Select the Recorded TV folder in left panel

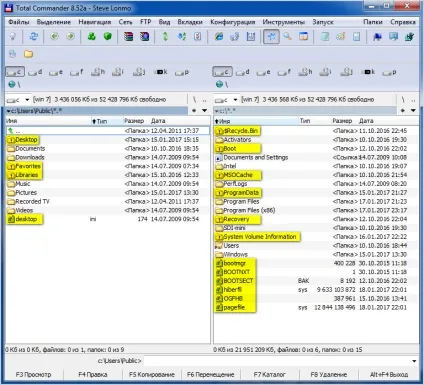108,201
